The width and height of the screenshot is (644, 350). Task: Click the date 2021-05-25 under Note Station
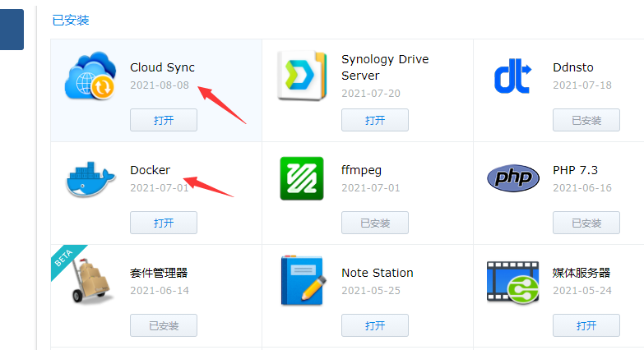tap(371, 291)
